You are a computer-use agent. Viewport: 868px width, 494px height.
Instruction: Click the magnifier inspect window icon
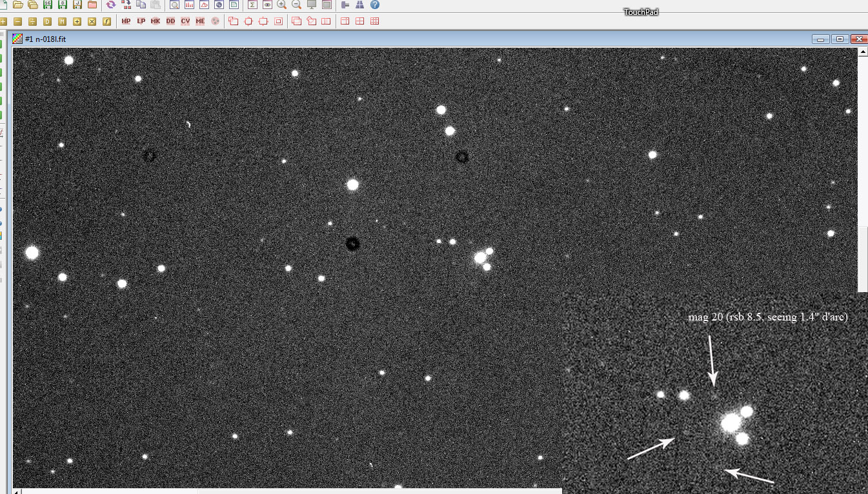pyautogui.click(x=175, y=5)
